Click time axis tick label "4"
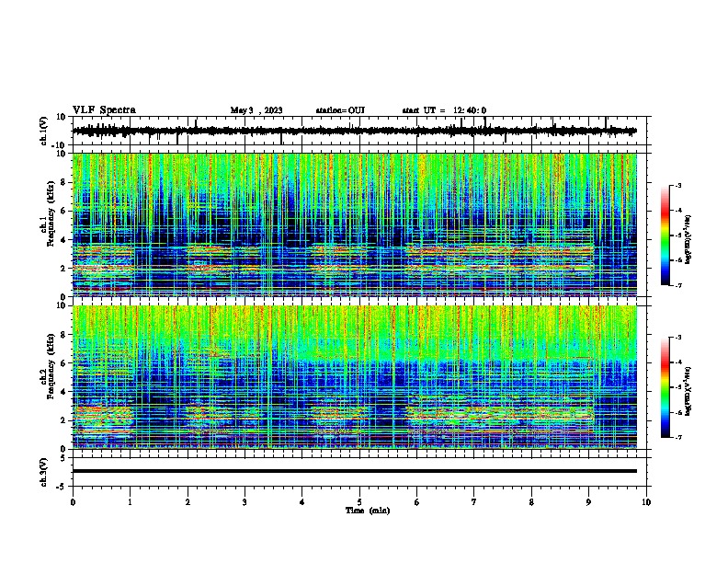The width and height of the screenshot is (728, 563). coord(302,502)
